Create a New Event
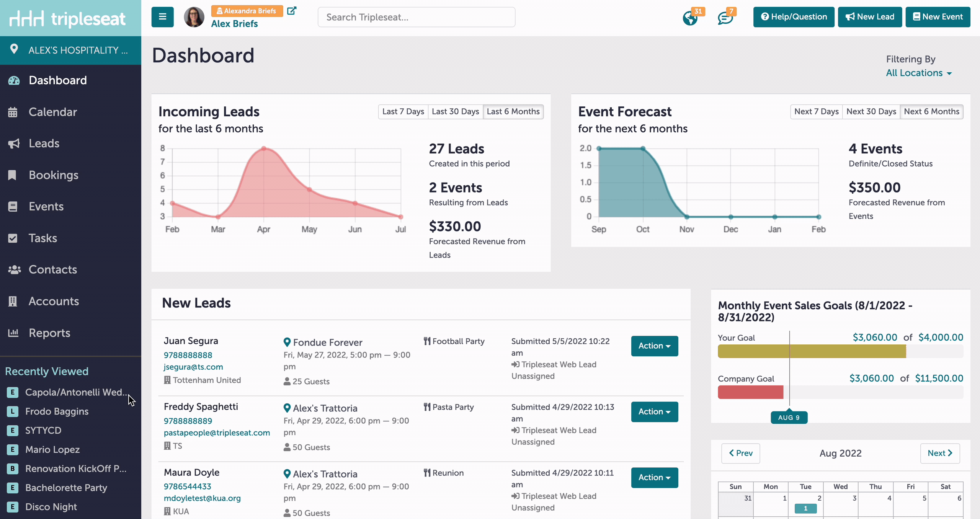The height and width of the screenshot is (519, 980). click(x=938, y=17)
